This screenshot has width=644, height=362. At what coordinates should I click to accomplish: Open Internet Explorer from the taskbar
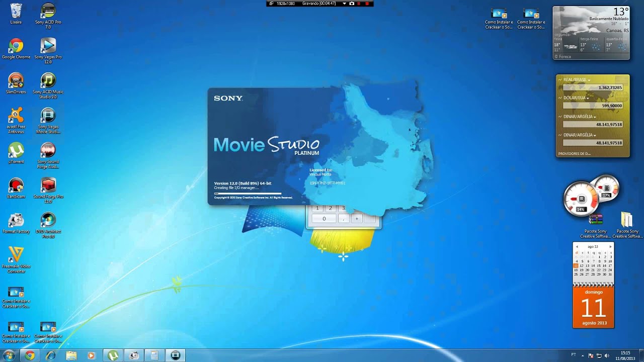(51, 355)
